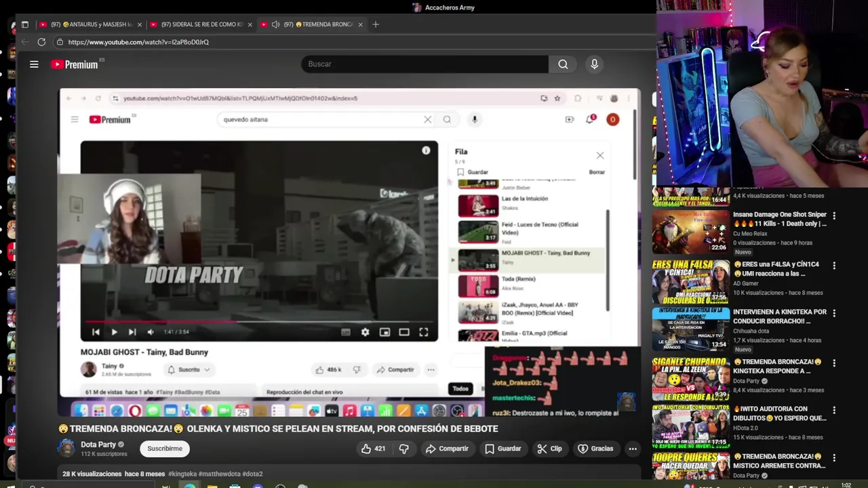Click channel name 'AD Gamer'
The width and height of the screenshot is (868, 488).
(x=747, y=283)
